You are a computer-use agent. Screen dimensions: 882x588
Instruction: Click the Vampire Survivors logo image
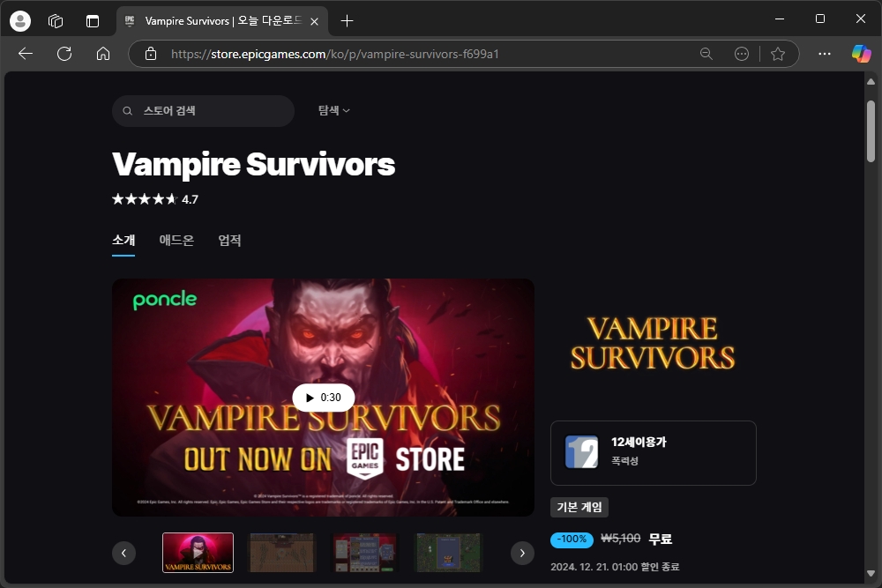[653, 344]
